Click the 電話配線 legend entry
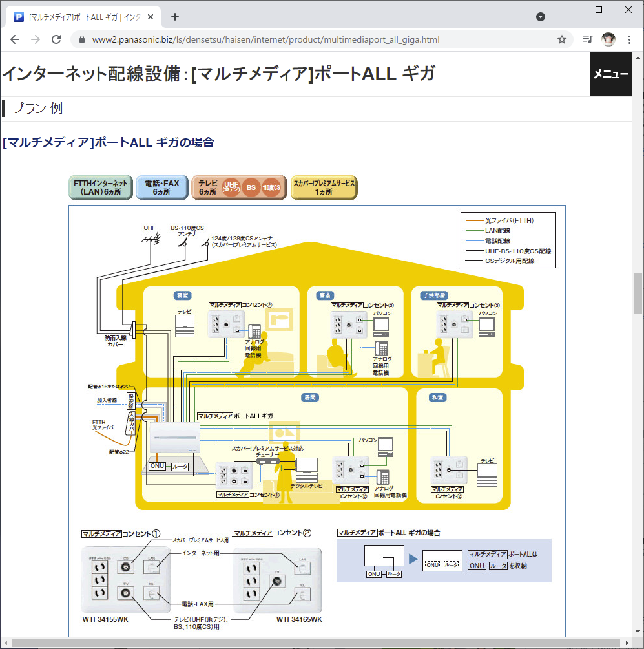644x649 pixels. point(488,241)
